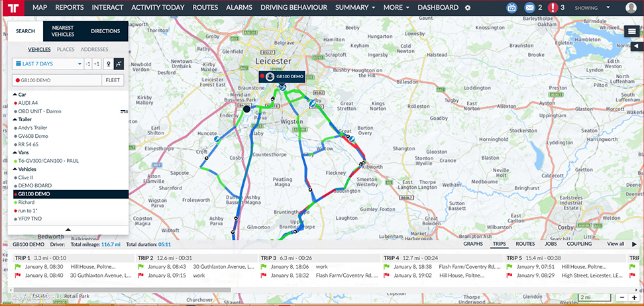Open the user profile avatar

pos(630,8)
